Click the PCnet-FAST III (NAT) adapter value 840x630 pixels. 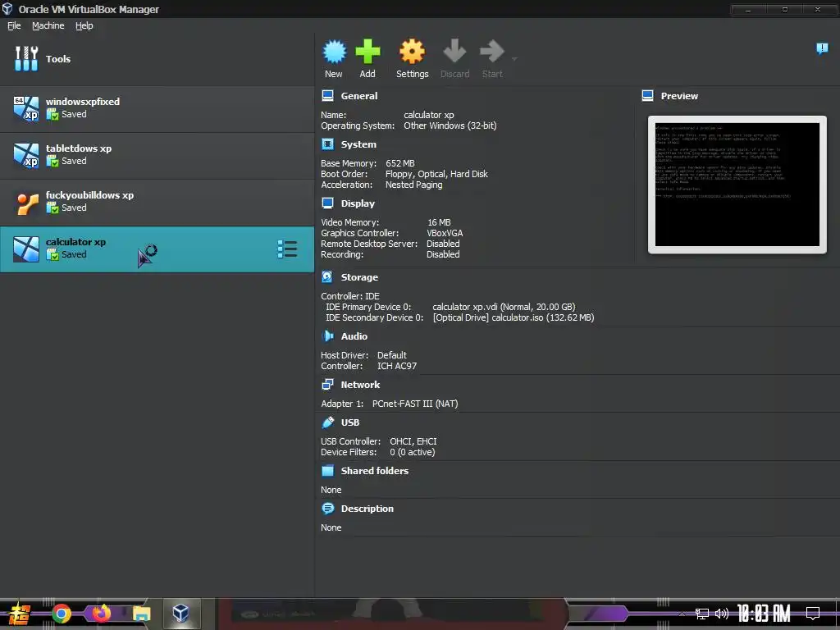415,404
